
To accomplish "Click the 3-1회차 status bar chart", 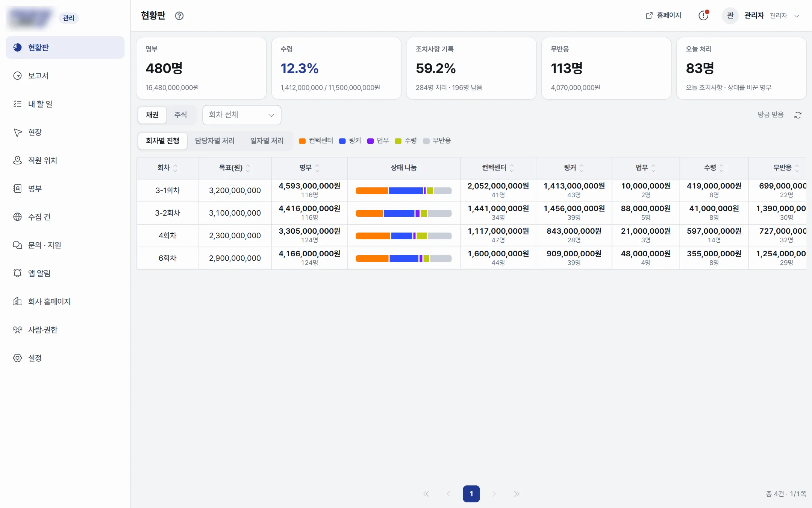I will pos(404,191).
